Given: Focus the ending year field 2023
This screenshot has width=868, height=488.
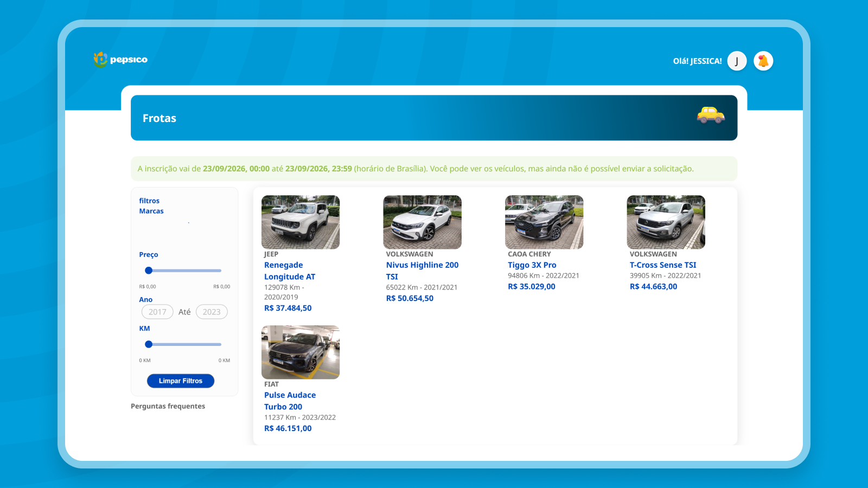Looking at the screenshot, I should [x=212, y=312].
